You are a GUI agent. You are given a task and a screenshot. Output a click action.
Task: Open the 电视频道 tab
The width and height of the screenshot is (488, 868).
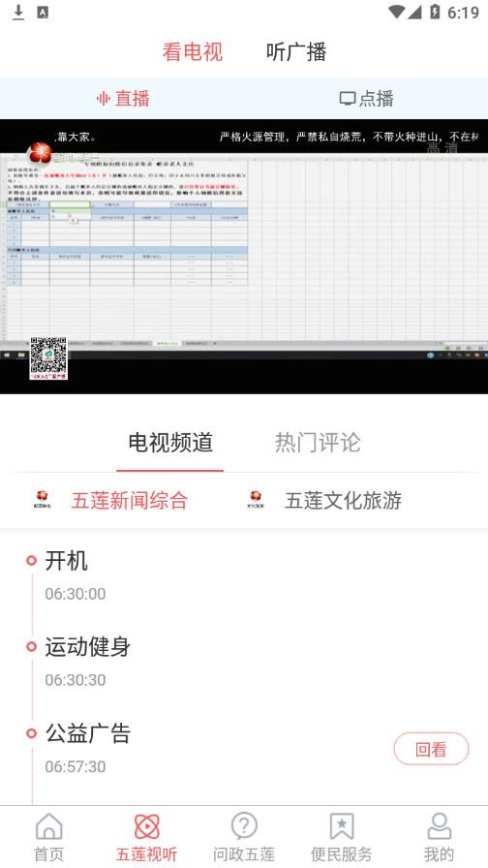click(x=170, y=443)
